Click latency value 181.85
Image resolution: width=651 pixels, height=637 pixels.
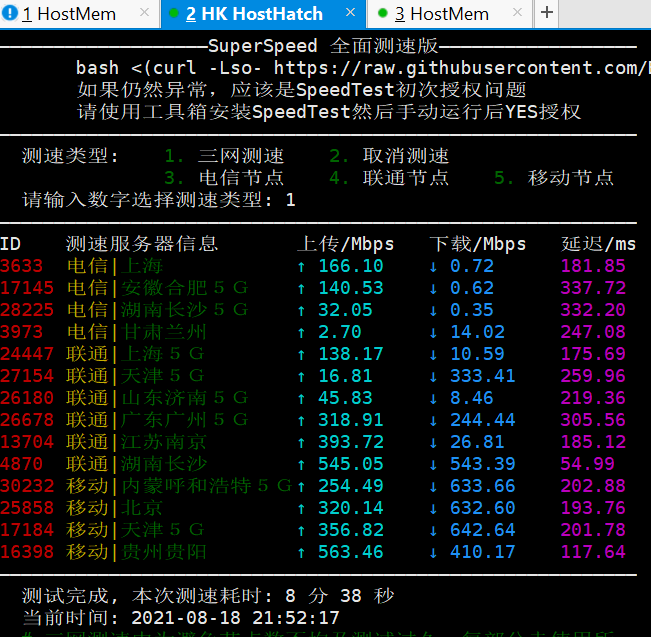tap(593, 266)
